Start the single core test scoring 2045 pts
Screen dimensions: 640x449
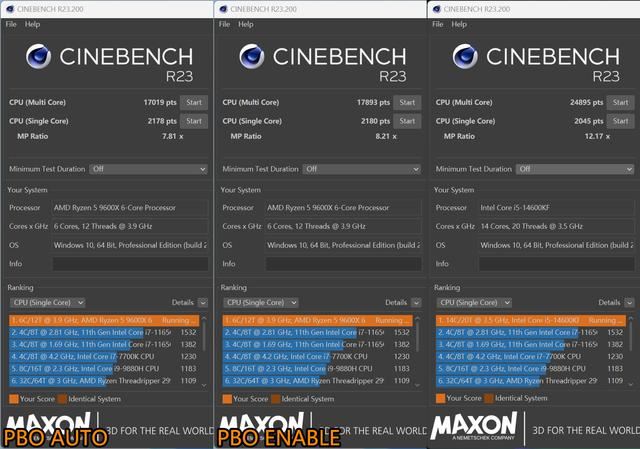click(x=620, y=120)
